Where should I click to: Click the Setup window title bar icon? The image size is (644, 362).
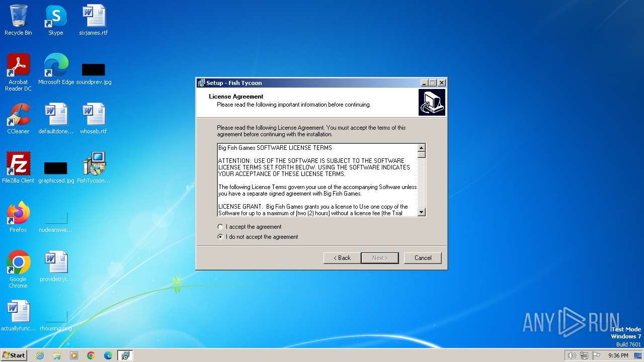tap(201, 83)
